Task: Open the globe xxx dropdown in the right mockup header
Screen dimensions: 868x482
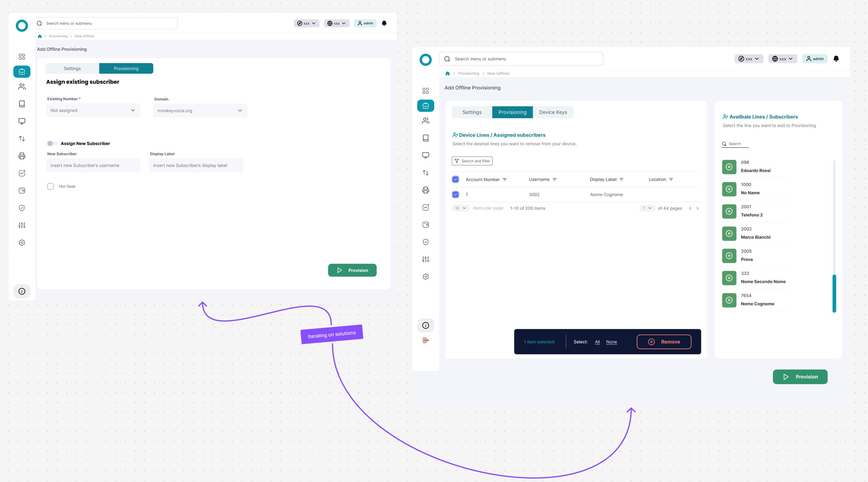Action: tap(782, 59)
